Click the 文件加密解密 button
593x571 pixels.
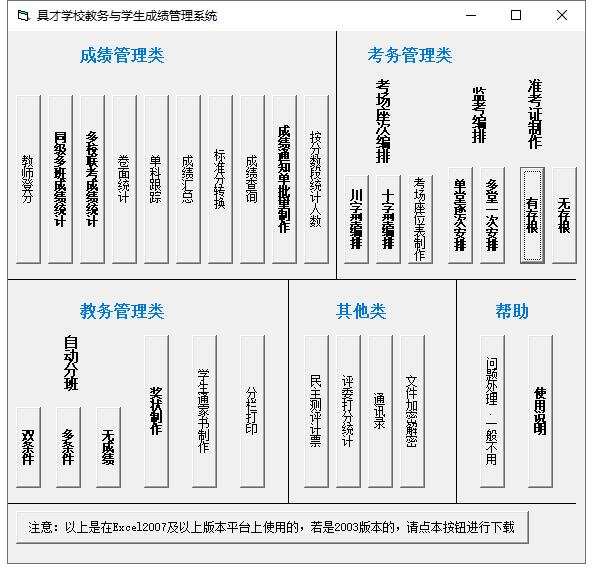[413, 411]
